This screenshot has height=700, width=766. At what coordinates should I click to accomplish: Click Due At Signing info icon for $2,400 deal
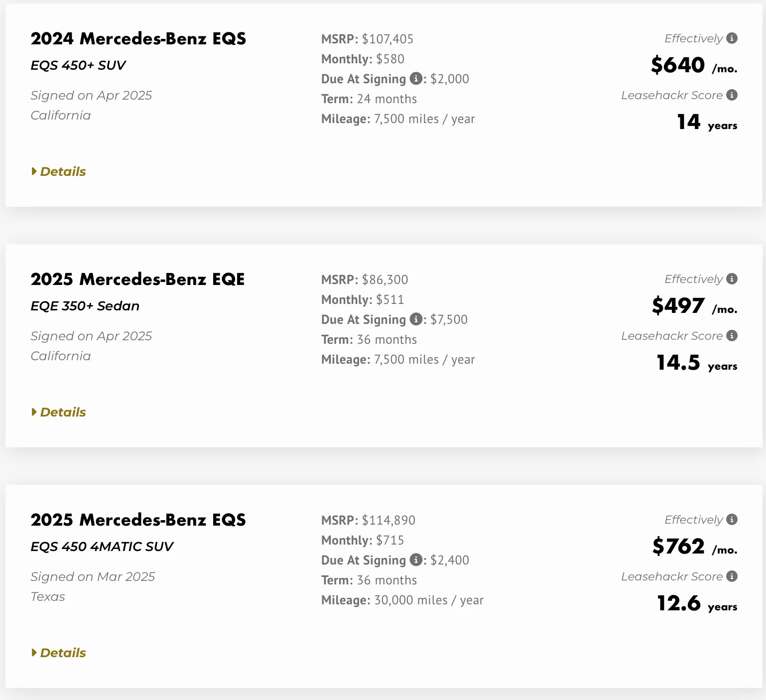pyautogui.click(x=416, y=560)
